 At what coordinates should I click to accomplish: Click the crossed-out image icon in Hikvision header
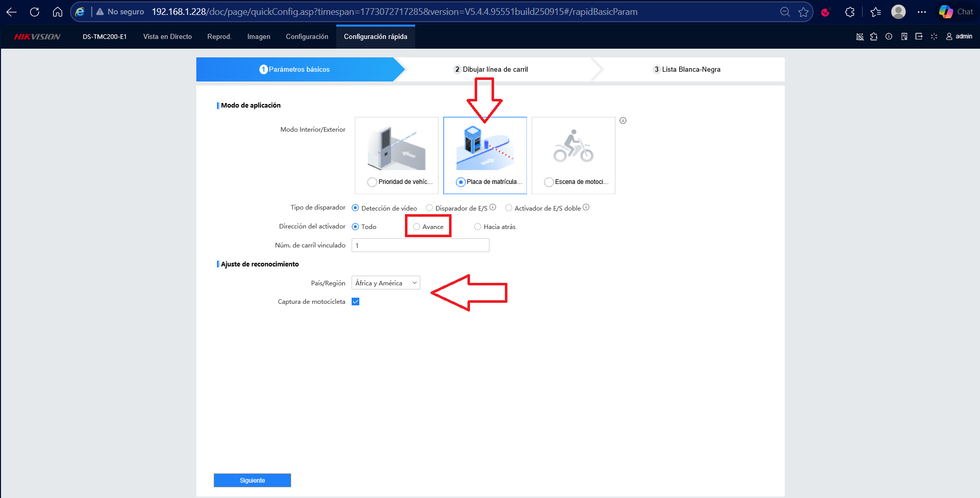click(x=860, y=36)
